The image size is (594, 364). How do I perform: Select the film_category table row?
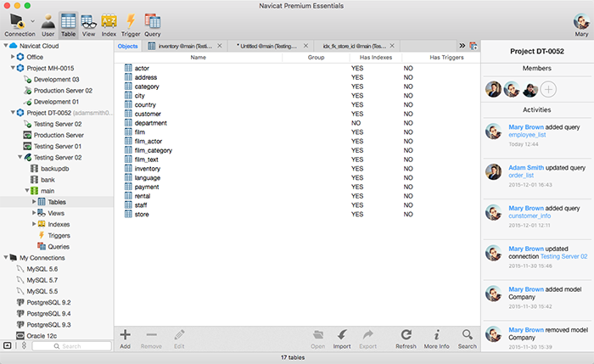click(297, 150)
